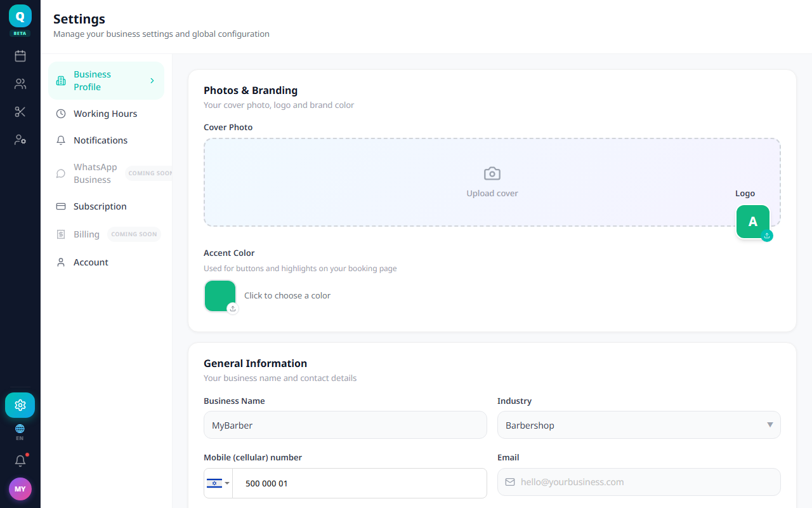Open the country flag code selector
This screenshot has height=508, width=812.
[x=218, y=483]
